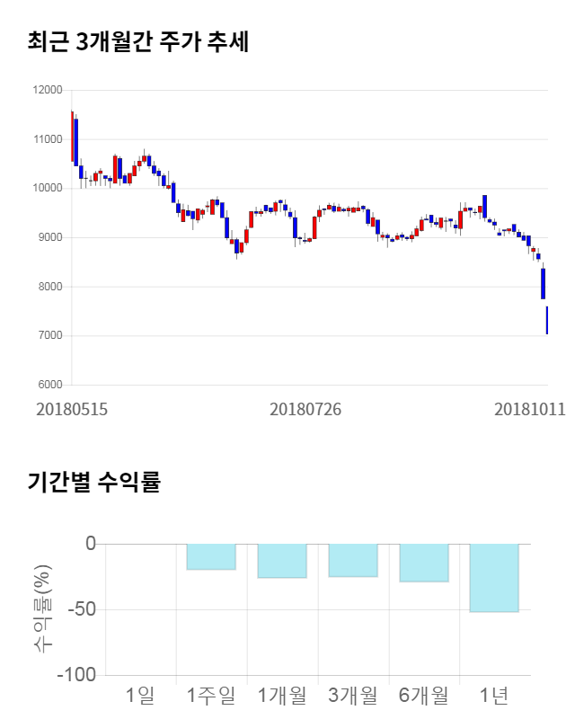This screenshot has height=728, width=575.
Task: Click the 1년 x-axis label text
Action: click(495, 695)
